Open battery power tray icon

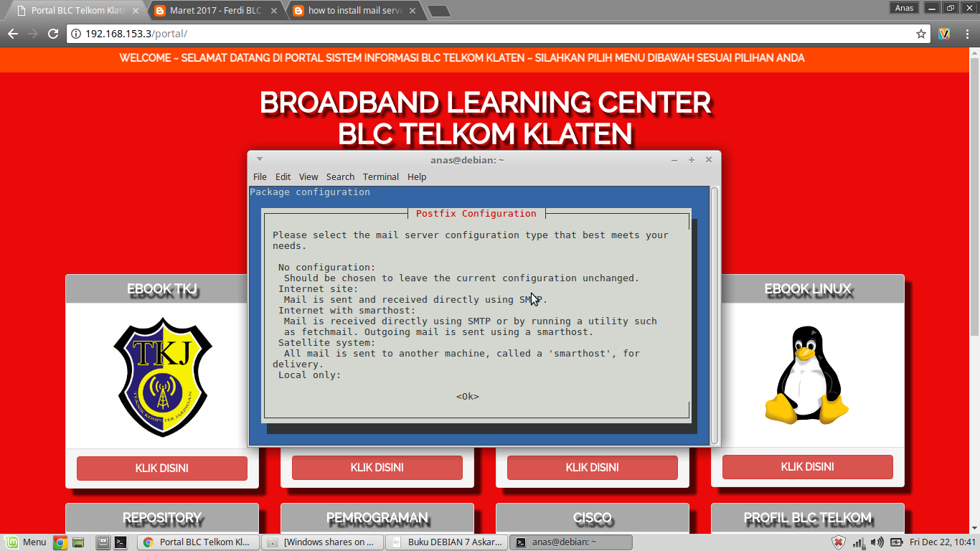click(896, 542)
